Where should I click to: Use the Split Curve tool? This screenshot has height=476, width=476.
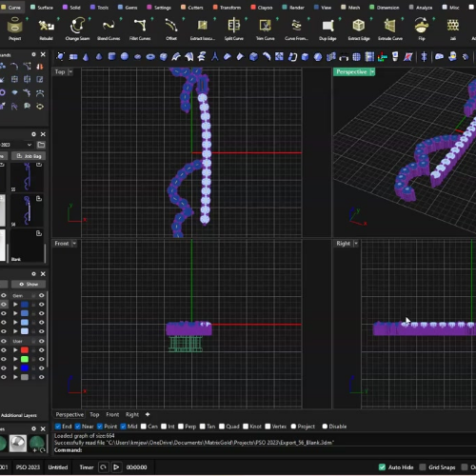pyautogui.click(x=234, y=29)
